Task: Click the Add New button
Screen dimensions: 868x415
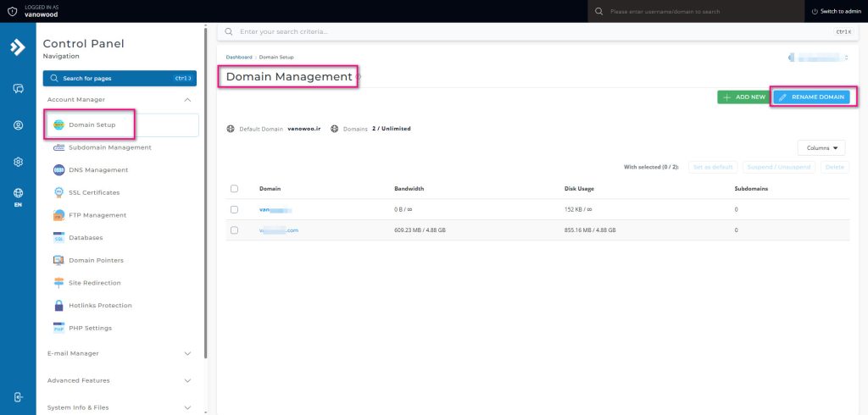Action: pyautogui.click(x=742, y=97)
